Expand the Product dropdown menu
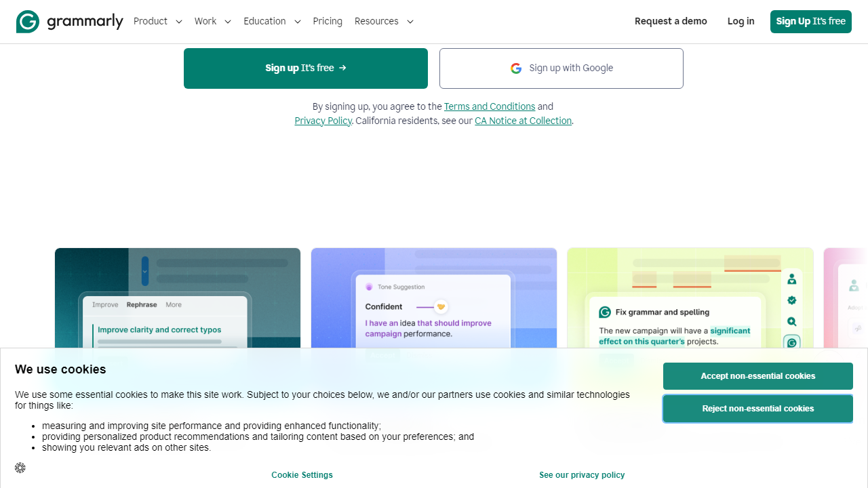The width and height of the screenshot is (868, 488). tap(158, 22)
